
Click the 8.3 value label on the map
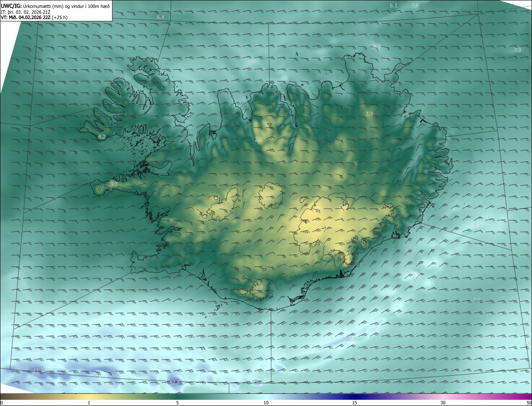pyautogui.click(x=377, y=46)
